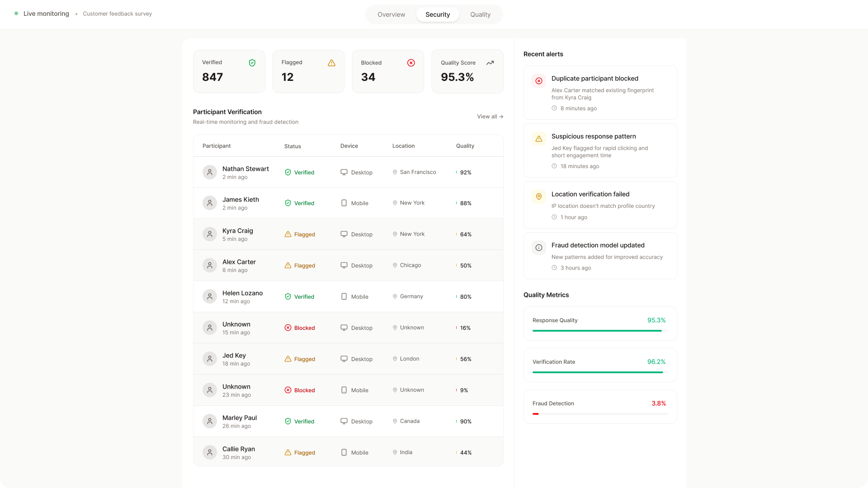Select the Kyra Craig participant row
Image resolution: width=868 pixels, height=488 pixels.
click(x=348, y=234)
